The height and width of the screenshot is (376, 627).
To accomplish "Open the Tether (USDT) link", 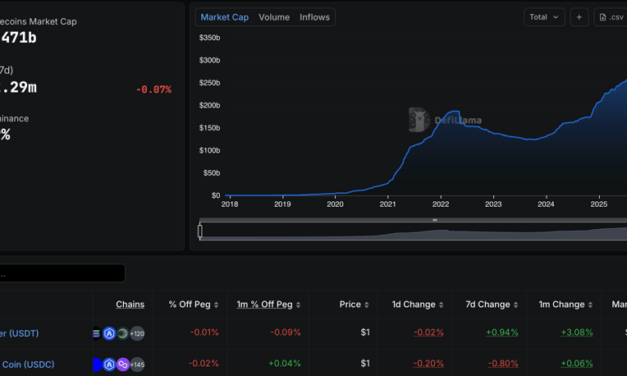I will pos(19,333).
